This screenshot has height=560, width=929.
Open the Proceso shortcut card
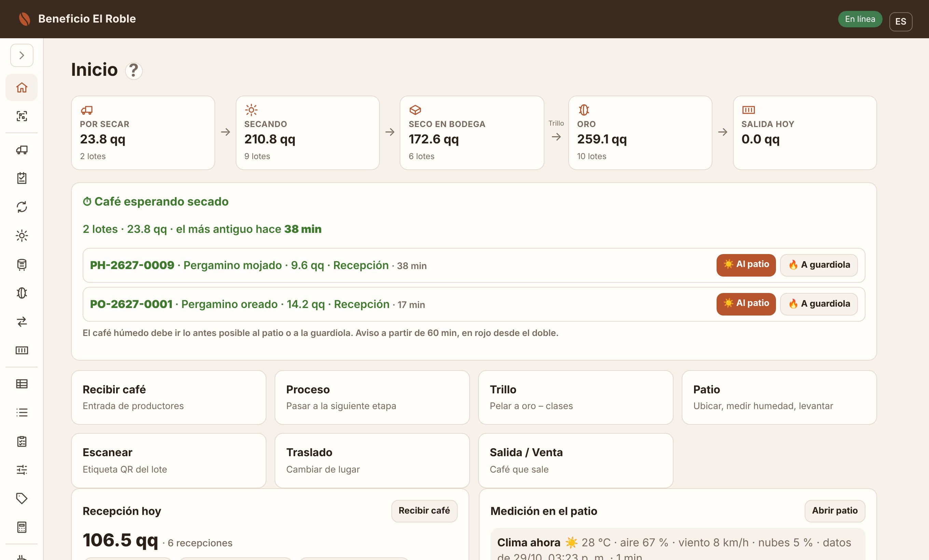click(372, 397)
